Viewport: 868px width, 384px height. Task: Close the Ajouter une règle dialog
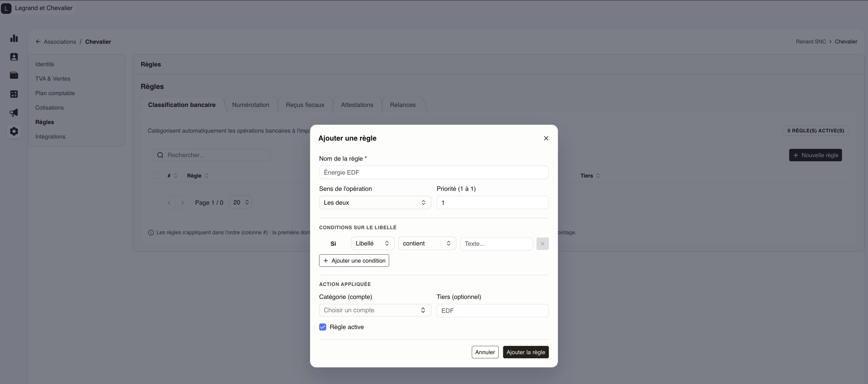tap(546, 138)
